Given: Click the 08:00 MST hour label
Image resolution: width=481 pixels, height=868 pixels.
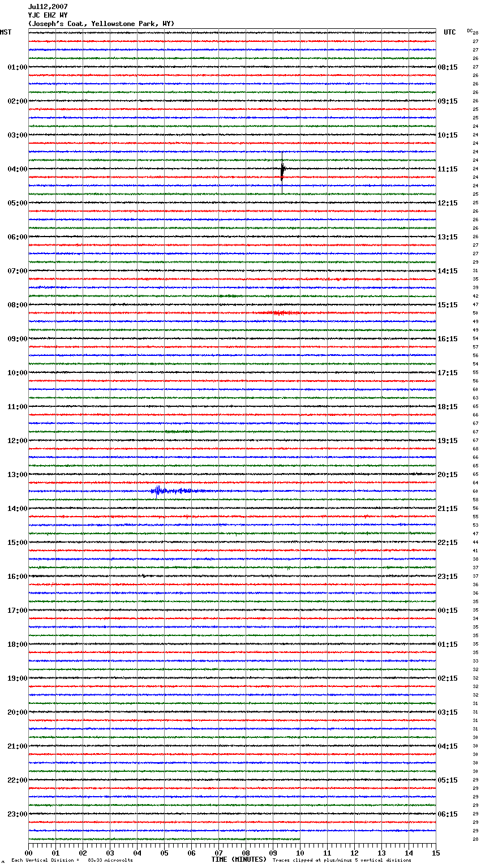Looking at the screenshot, I should point(17,305).
